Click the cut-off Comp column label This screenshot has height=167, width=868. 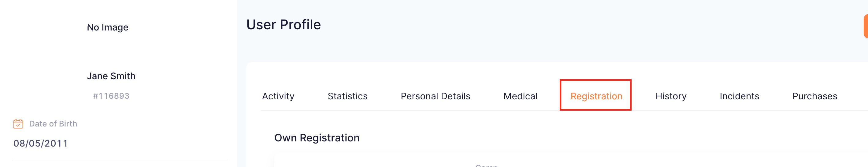[x=486, y=165]
